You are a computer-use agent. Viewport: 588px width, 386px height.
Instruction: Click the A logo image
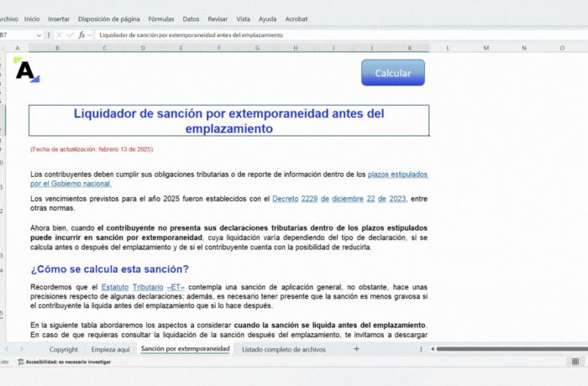(x=27, y=70)
